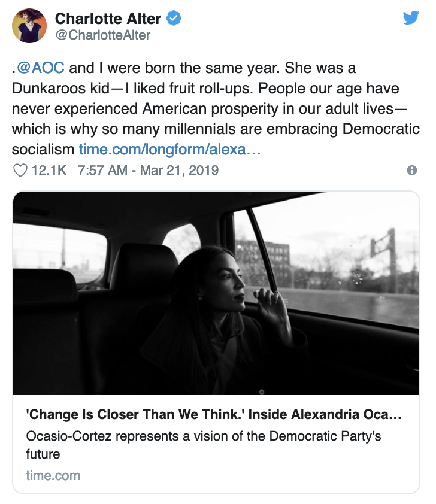
Task: Open the black-and-white car photo
Action: coord(216,293)
